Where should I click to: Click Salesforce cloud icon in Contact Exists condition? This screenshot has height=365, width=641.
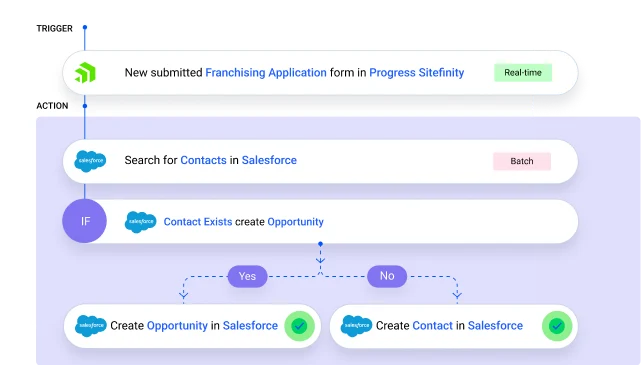point(141,222)
